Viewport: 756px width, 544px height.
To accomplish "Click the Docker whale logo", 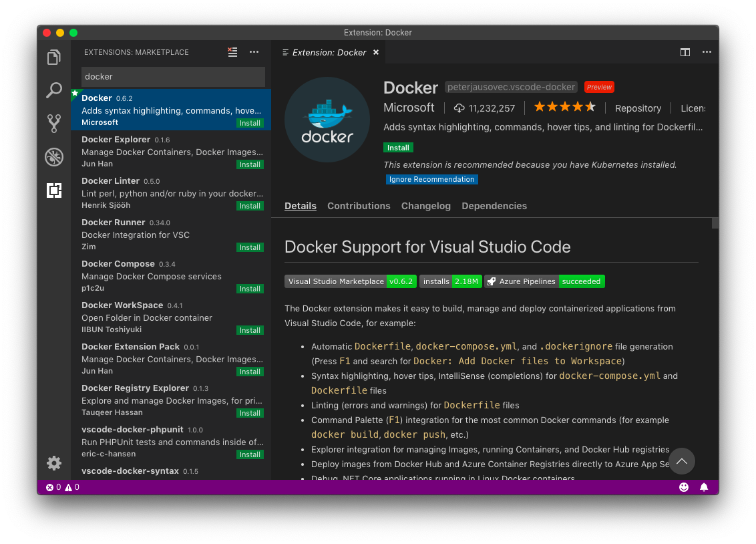I will (x=327, y=120).
